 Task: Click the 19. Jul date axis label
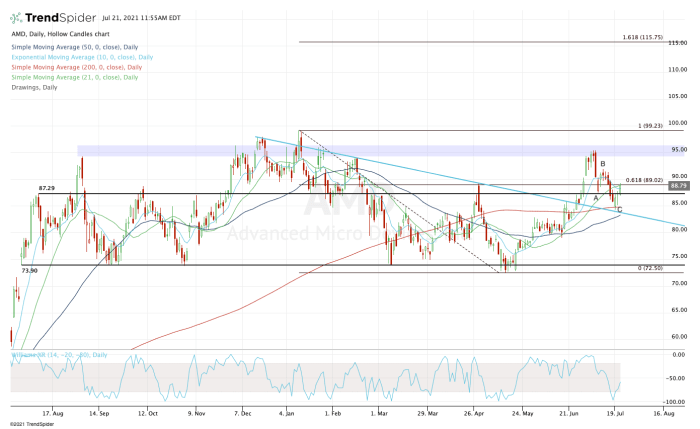click(615, 414)
